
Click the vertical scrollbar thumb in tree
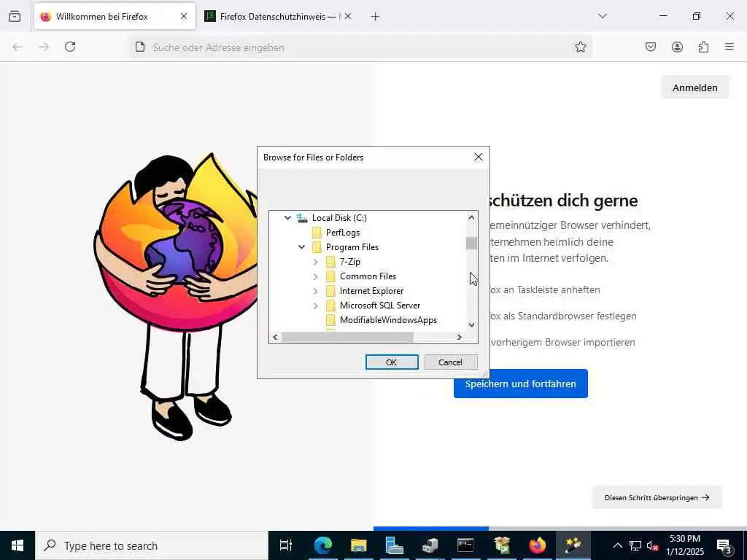coord(472,243)
